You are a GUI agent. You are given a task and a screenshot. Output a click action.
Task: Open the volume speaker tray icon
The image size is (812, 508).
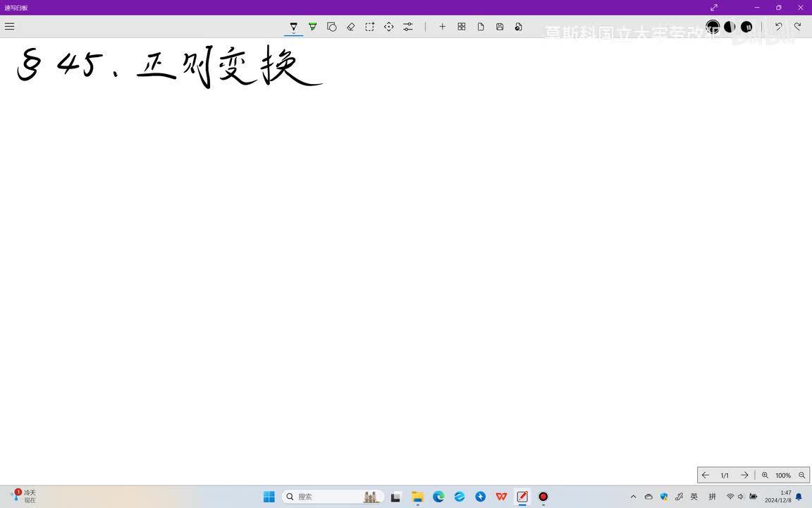tap(741, 497)
